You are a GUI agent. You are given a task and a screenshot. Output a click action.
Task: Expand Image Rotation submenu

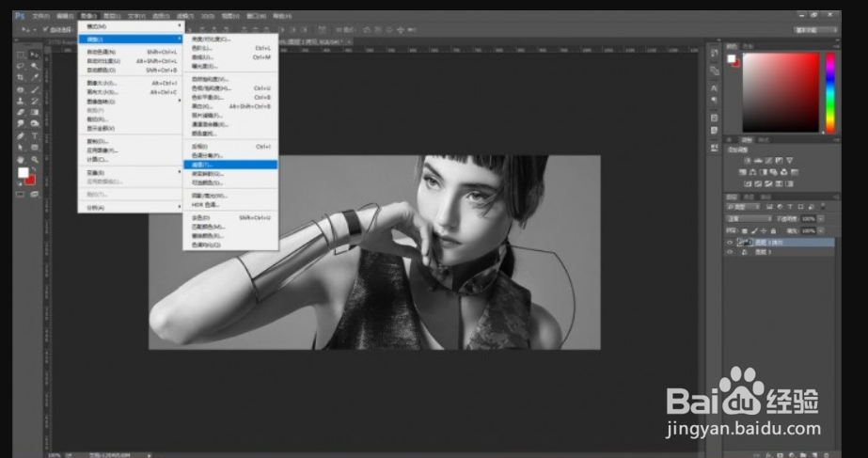point(130,102)
